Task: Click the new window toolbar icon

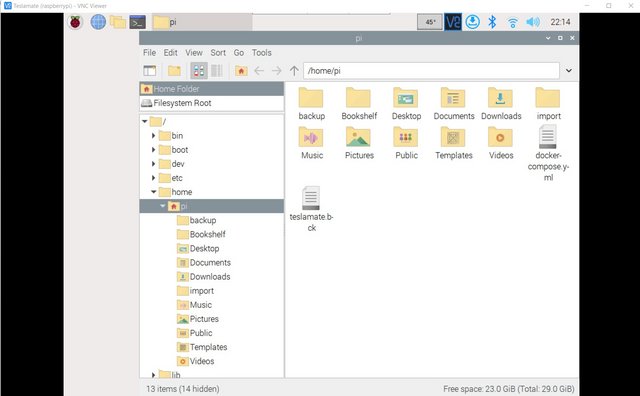Action: (150, 71)
